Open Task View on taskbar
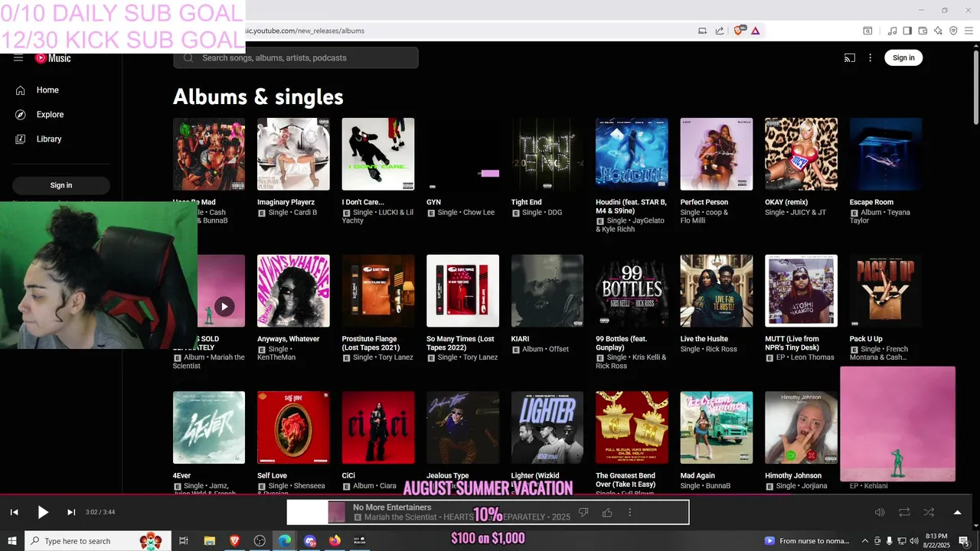The height and width of the screenshot is (551, 980). 184,541
